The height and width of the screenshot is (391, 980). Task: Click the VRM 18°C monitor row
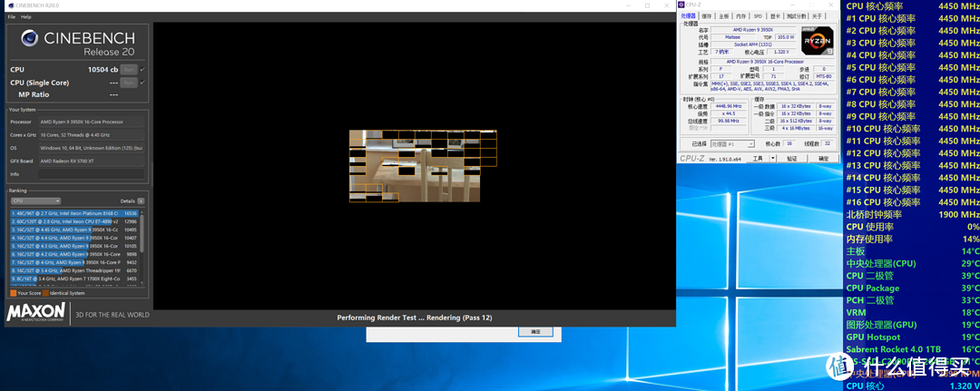(913, 312)
